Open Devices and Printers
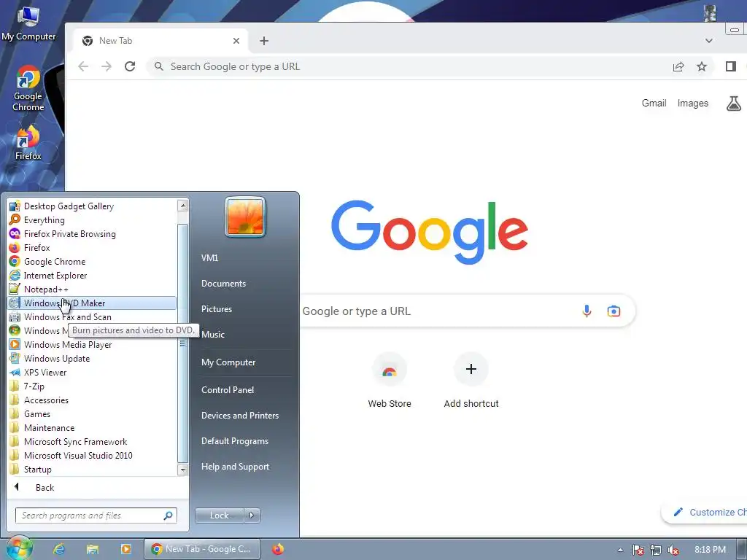 (x=239, y=416)
